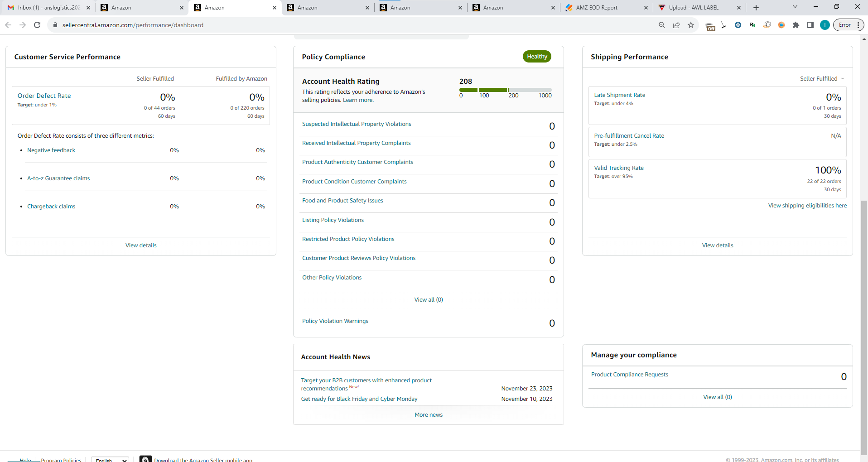Go back to previous page

pyautogui.click(x=8, y=25)
